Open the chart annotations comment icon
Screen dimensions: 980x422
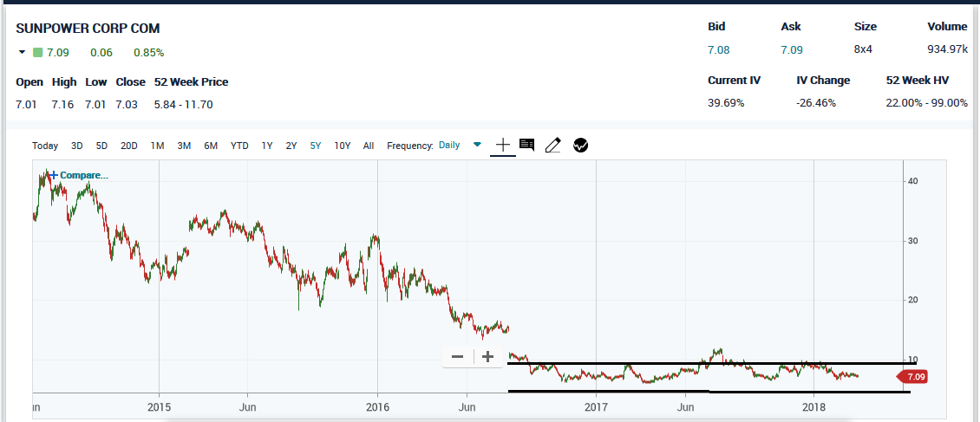tap(527, 146)
